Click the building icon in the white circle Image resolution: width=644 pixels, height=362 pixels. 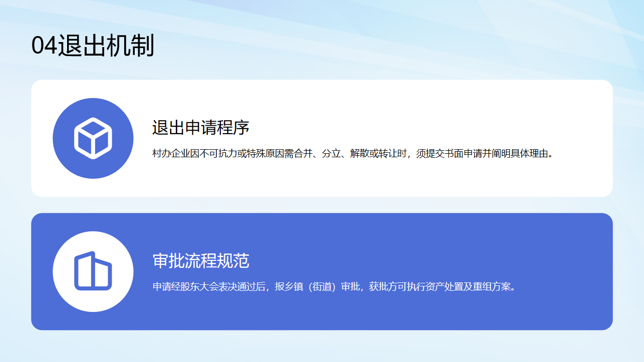point(93,271)
